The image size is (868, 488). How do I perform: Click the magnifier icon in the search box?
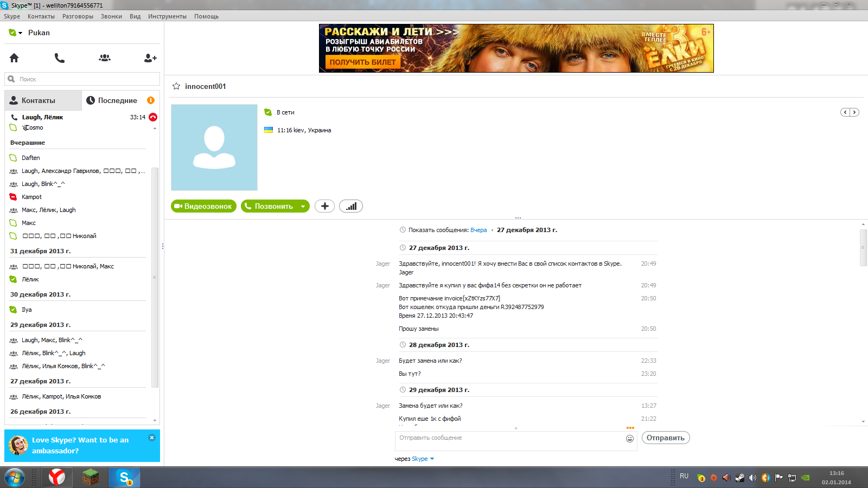point(11,79)
